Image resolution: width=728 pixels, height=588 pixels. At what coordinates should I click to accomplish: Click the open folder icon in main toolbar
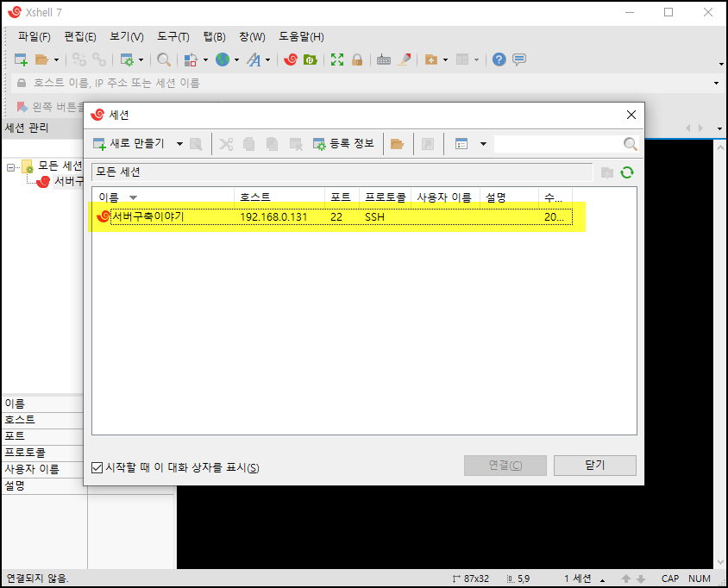tap(41, 59)
